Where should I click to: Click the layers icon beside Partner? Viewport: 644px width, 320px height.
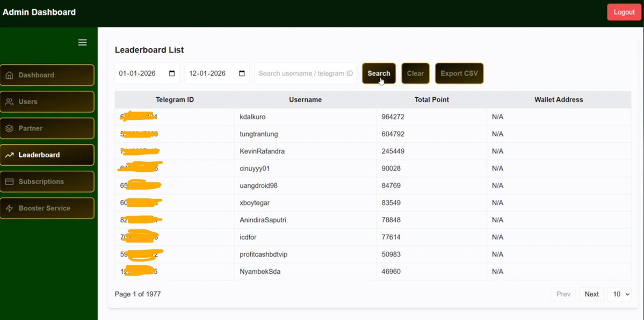[x=10, y=128]
